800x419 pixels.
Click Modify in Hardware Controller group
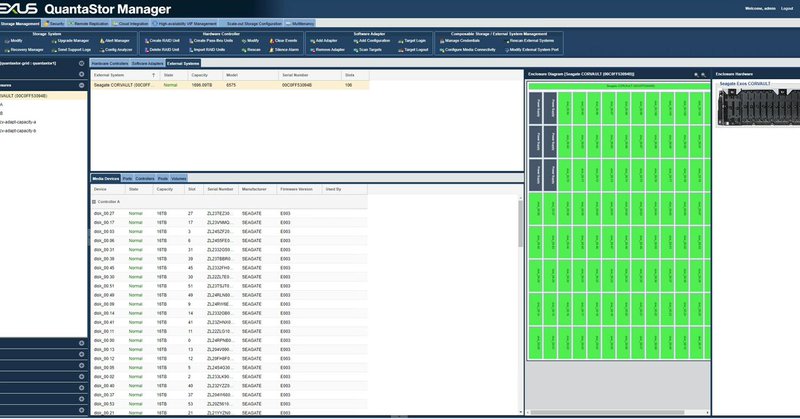tap(250, 41)
